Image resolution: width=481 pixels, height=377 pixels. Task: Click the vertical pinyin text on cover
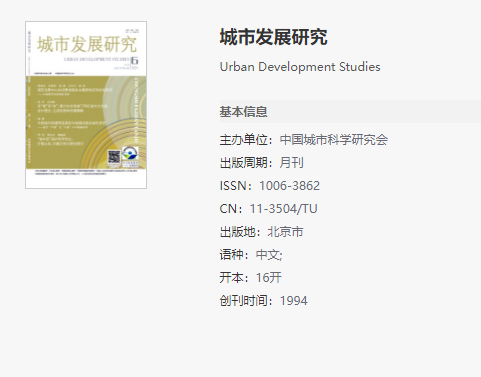tap(136, 110)
